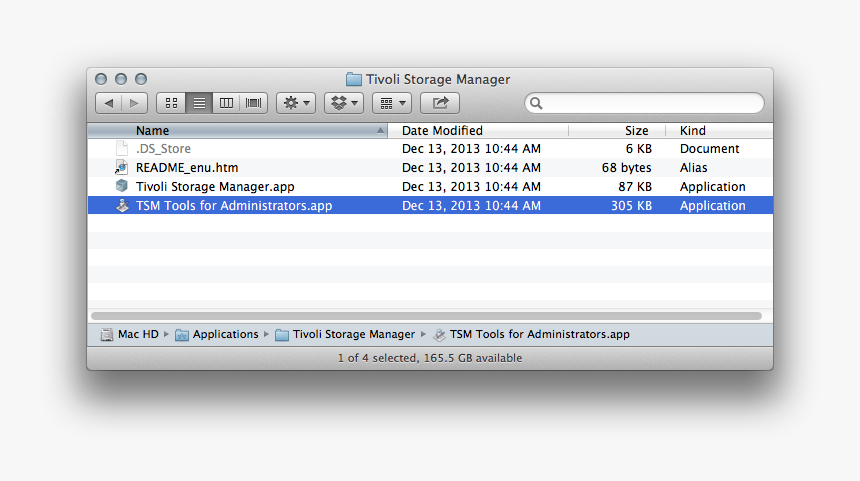Click the 87 KB size value
Viewport: 860px width, 481px height.
(x=635, y=186)
